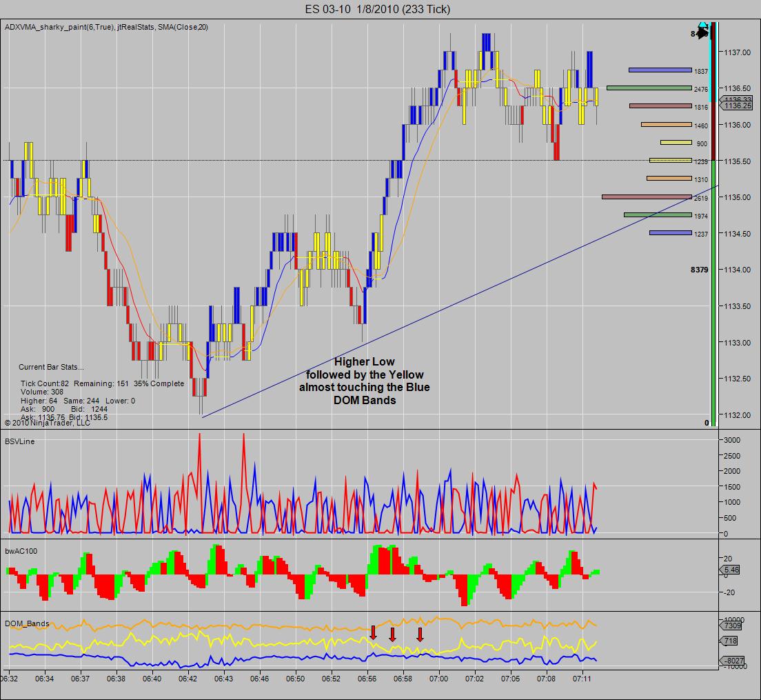Click the 1136.50 price axis label
The width and height of the screenshot is (761, 700).
738,88
